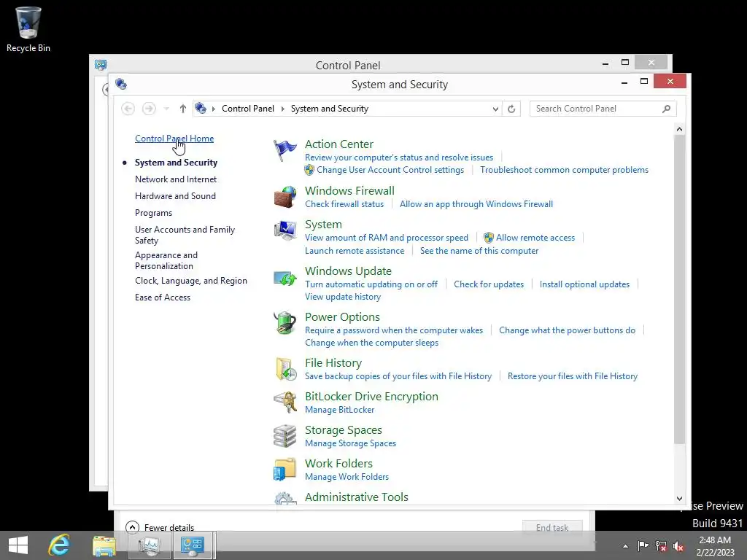Viewport: 747px width, 560px height.
Task: Select Hardware and Sound category
Action: tap(175, 195)
